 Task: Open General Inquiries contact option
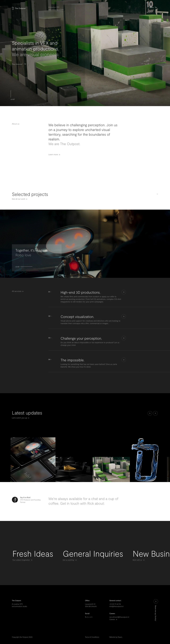tap(93, 554)
